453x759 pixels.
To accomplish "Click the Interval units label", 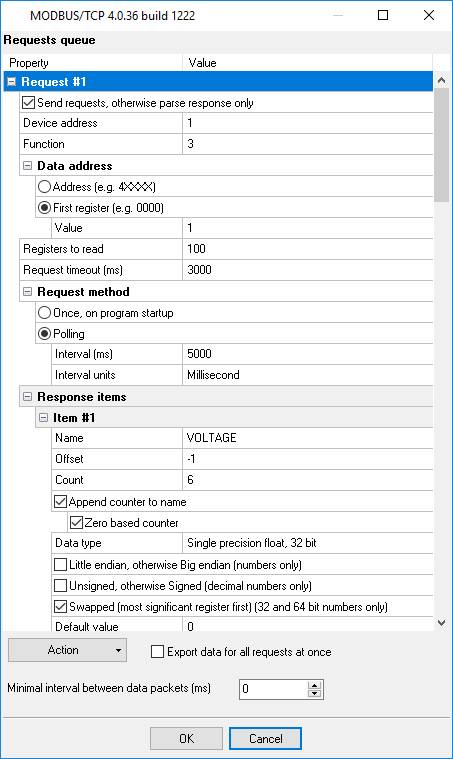I will pyautogui.click(x=85, y=375).
